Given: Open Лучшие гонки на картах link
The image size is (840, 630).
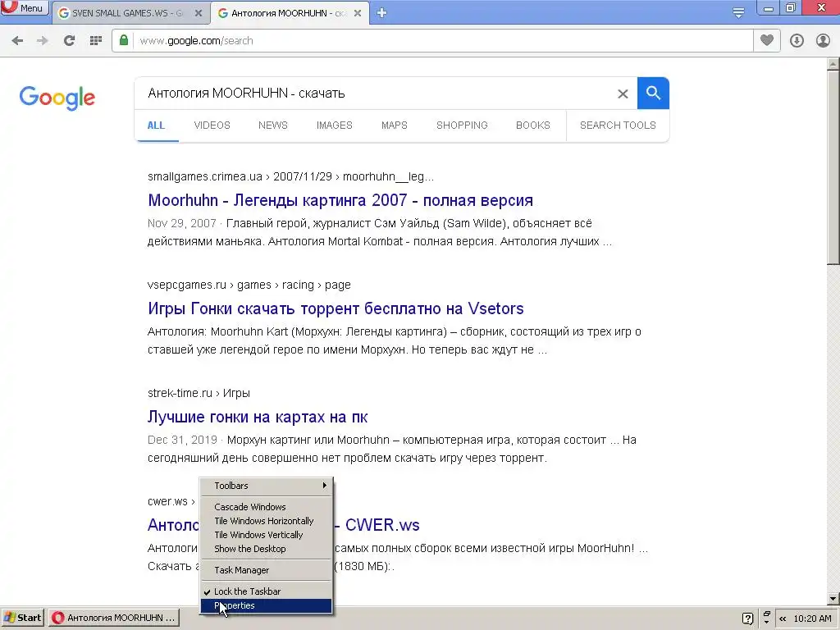Looking at the screenshot, I should [x=258, y=417].
